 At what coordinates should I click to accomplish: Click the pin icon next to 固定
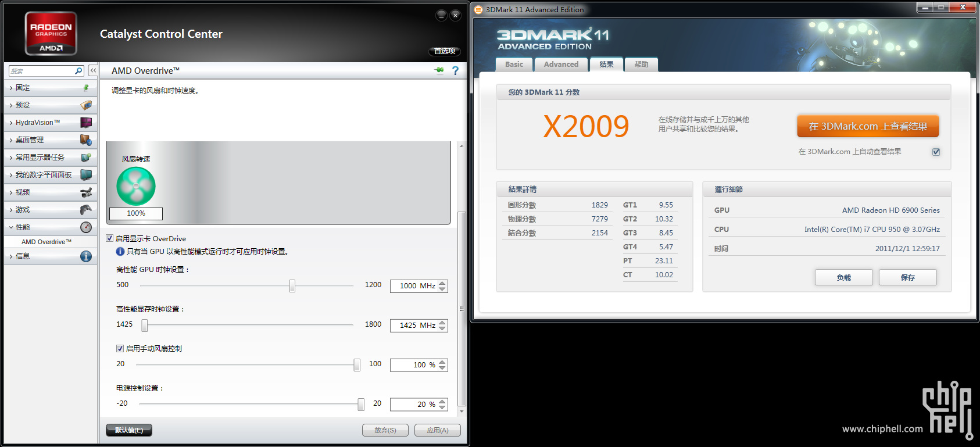pos(86,88)
